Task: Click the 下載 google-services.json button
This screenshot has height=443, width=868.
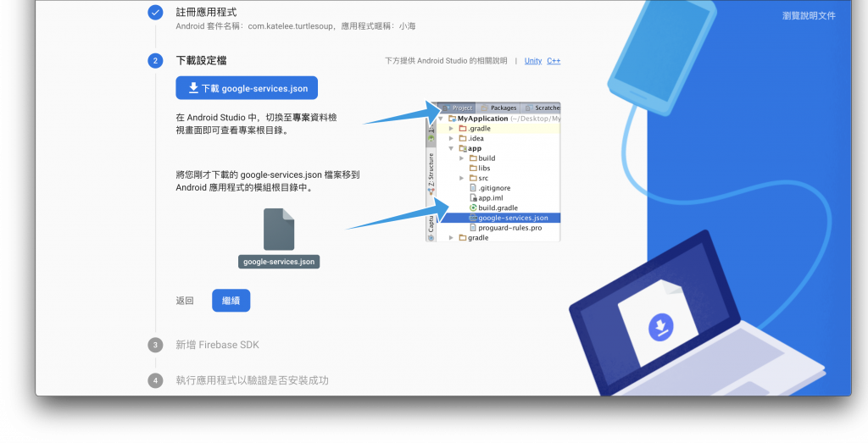Action: point(247,88)
